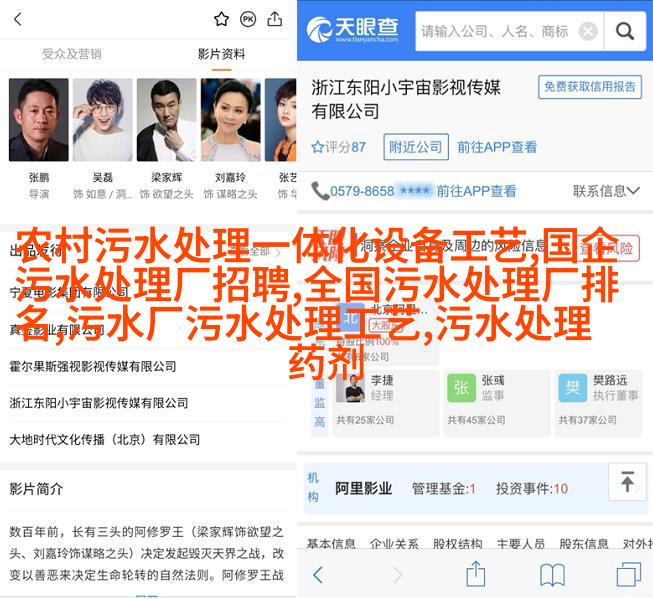Screen dimensions: 653x599
Task: Open 霍尔果斯强视影视传媒有限公司 link
Action: 92,366
